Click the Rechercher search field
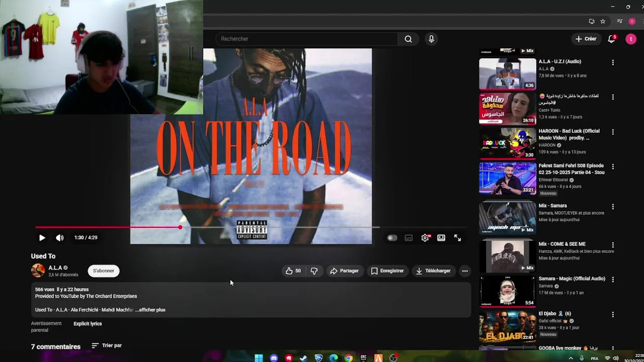This screenshot has width=644, height=362. (x=307, y=39)
